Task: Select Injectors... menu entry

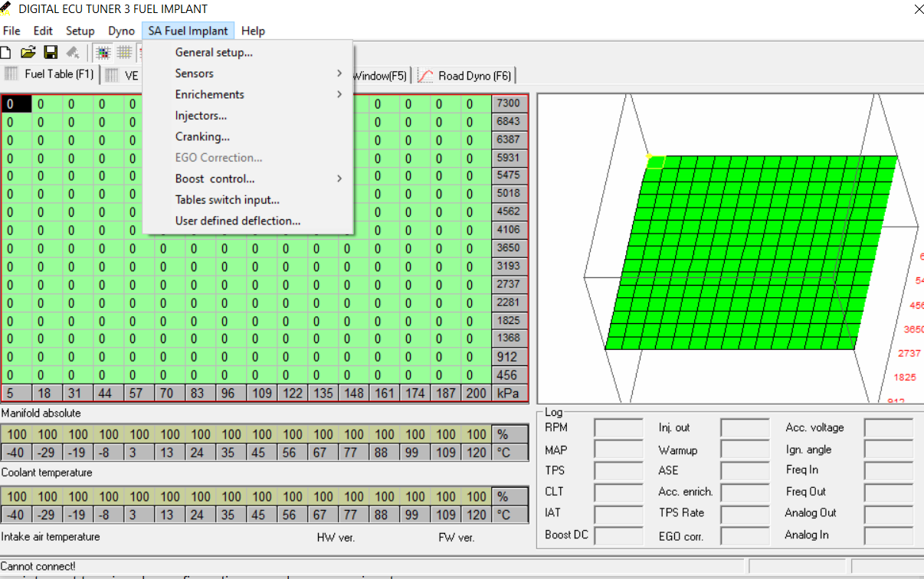Action: [247, 116]
